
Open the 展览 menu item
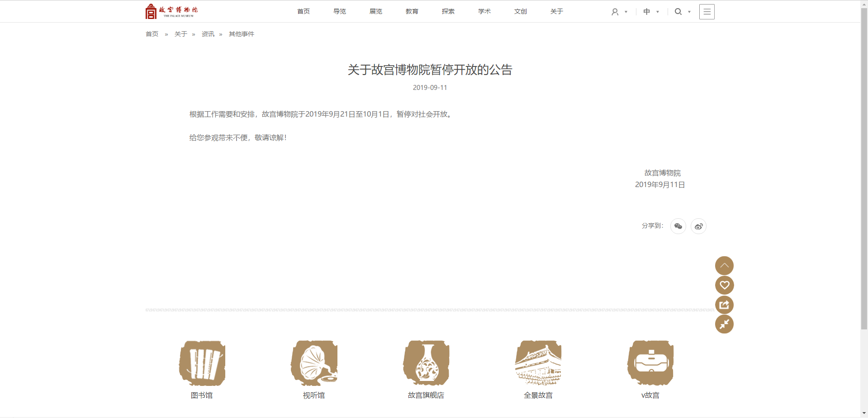[x=376, y=11]
